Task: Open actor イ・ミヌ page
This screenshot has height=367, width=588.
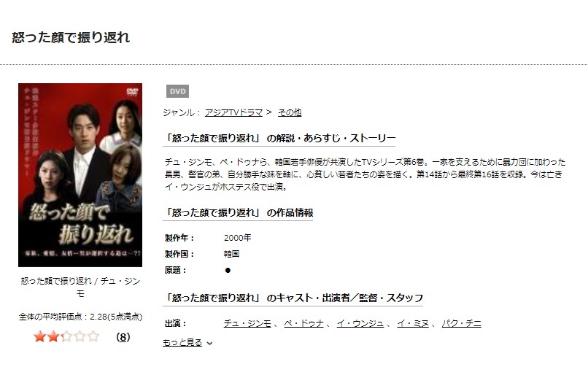Action: coord(413,323)
